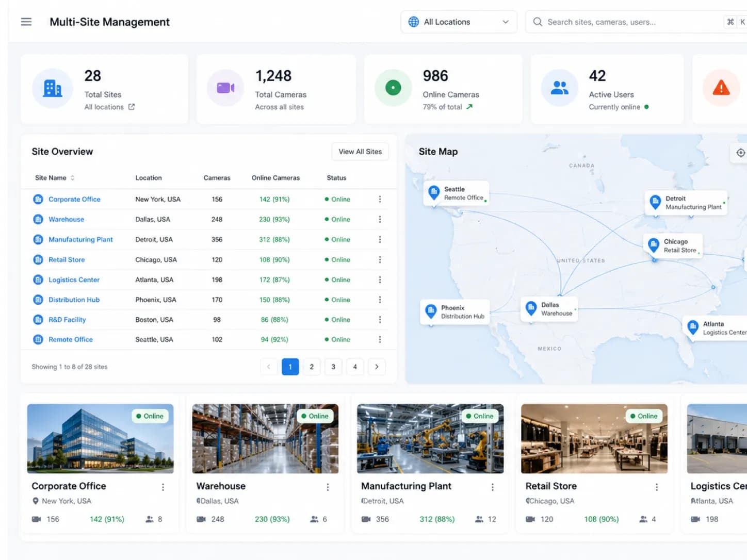Click the View All Sites button

(360, 152)
